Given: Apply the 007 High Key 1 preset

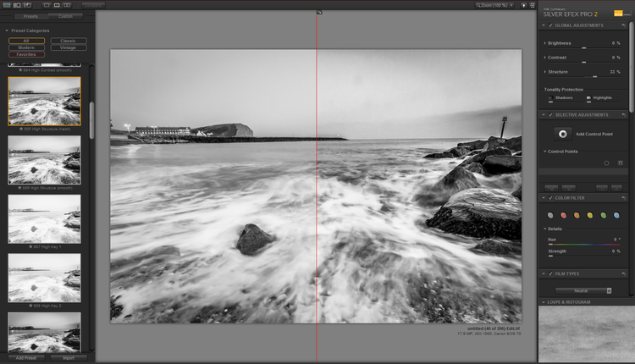Looking at the screenshot, I should tap(45, 219).
